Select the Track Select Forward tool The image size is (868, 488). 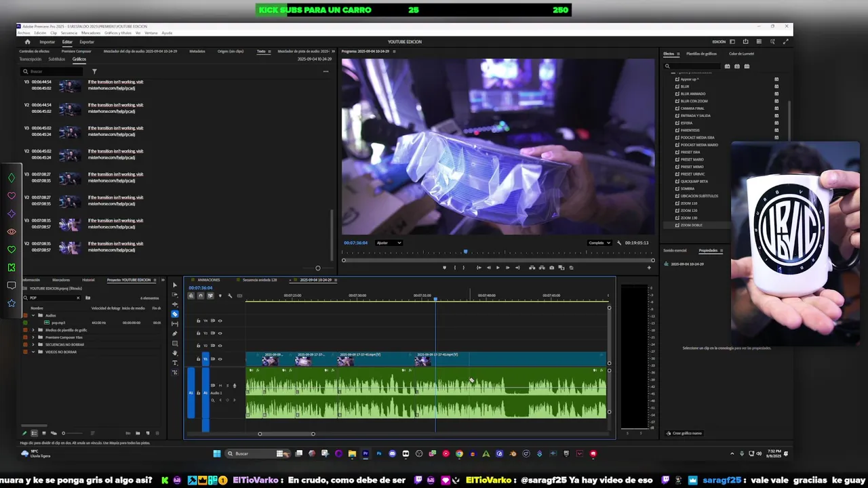pos(175,294)
